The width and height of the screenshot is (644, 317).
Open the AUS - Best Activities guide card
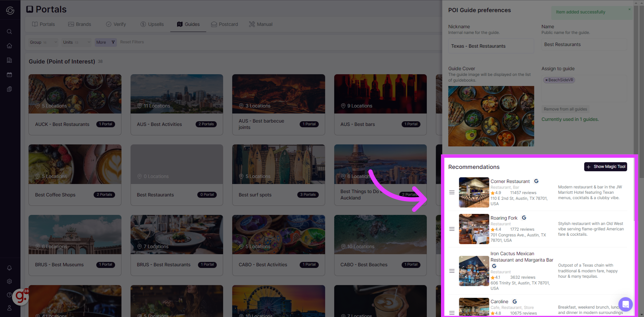coord(177,104)
